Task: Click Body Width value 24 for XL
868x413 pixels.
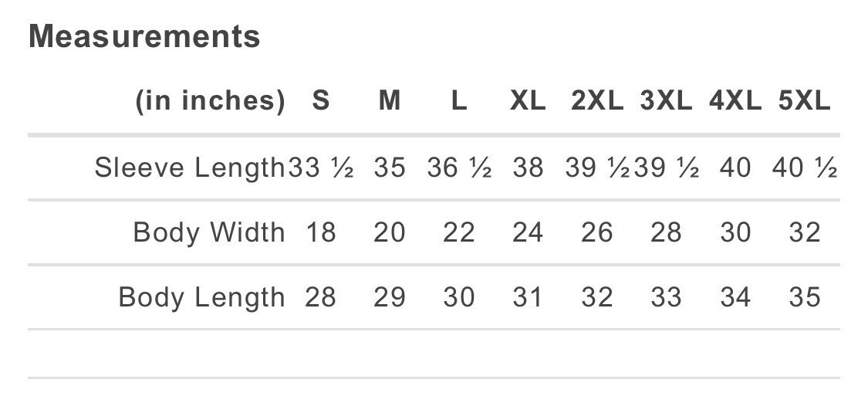Action: click(528, 232)
